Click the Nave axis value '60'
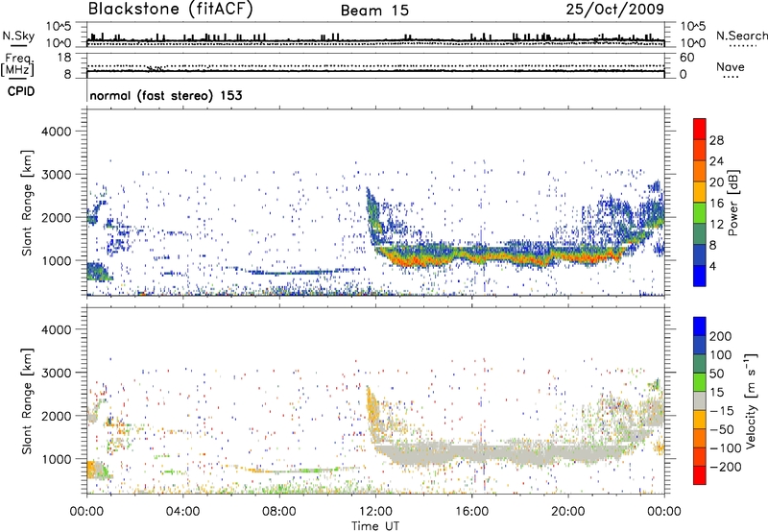This screenshot has height=532, width=768. [x=687, y=58]
